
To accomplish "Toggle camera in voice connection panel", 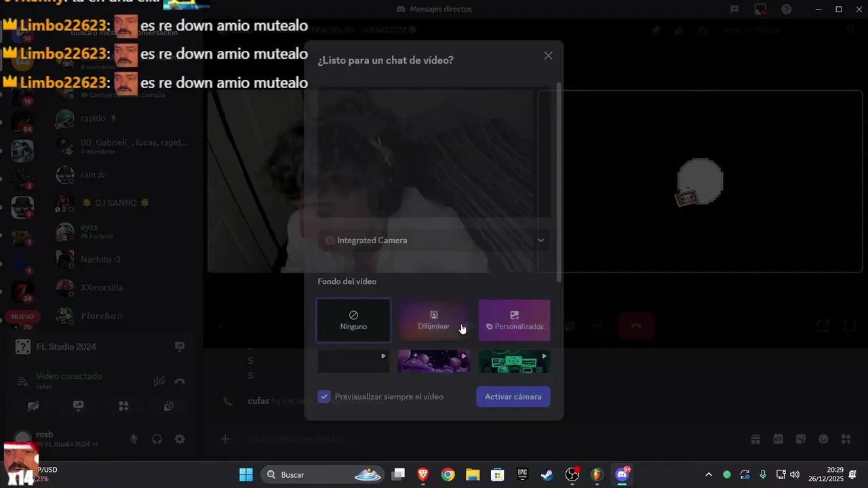I will point(33,406).
